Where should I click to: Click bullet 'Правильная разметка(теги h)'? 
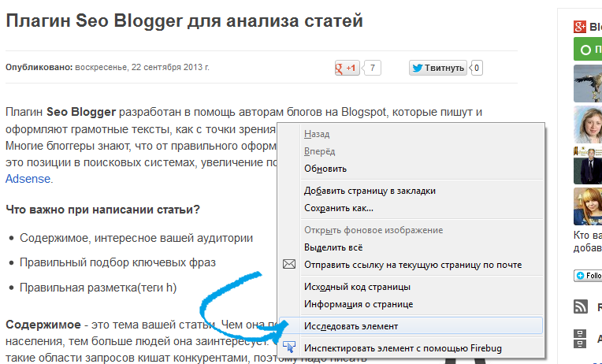98,288
